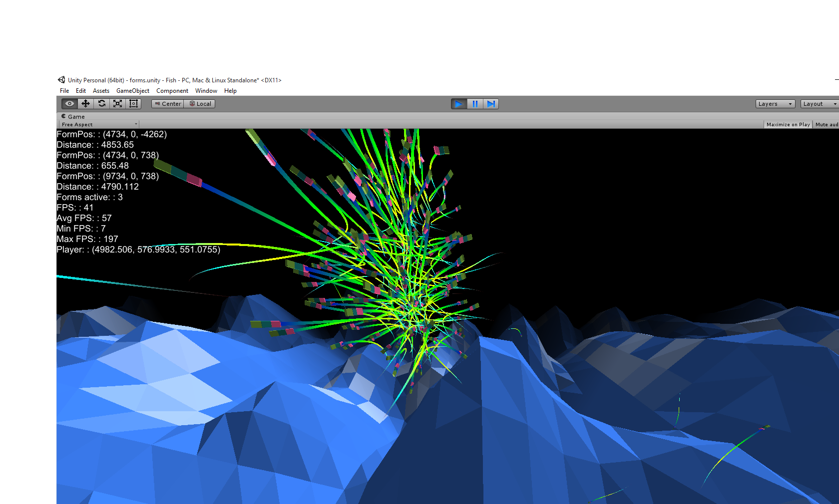Stop play mode with Play button
Viewport: 839px width, 504px height.
[x=458, y=104]
